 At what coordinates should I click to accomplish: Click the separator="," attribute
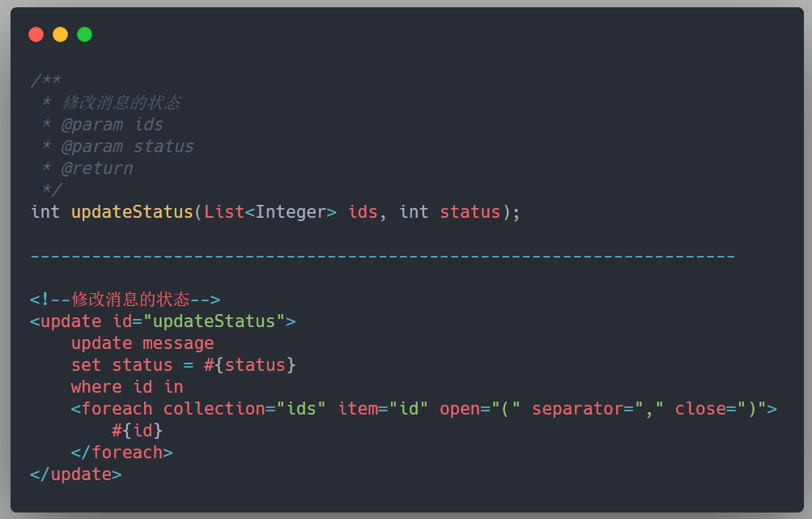point(597,409)
